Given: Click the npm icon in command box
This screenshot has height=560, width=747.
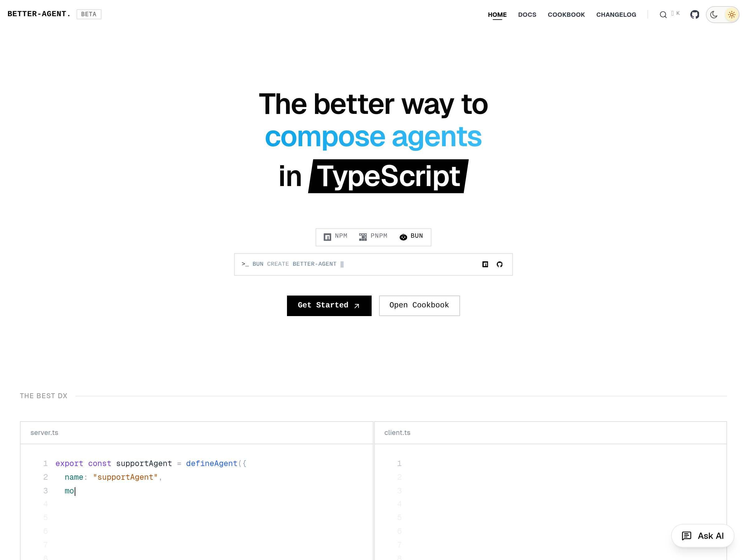Looking at the screenshot, I should pos(485,264).
